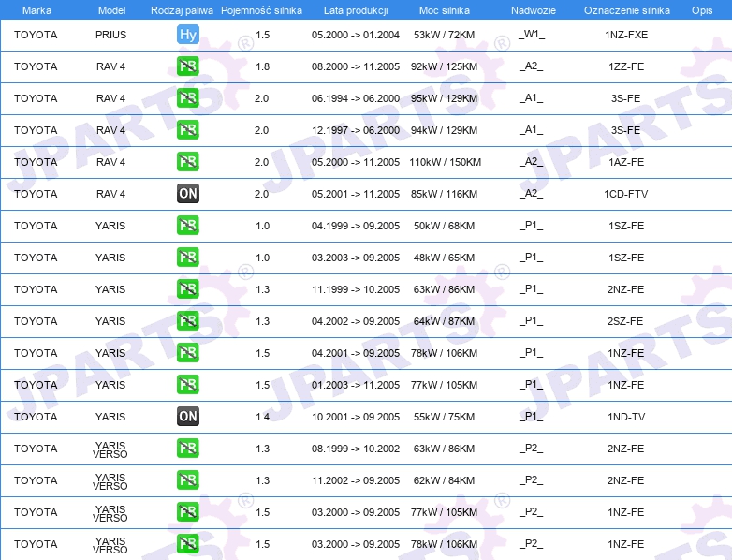This screenshot has height=560, width=732.
Task: Click the 48kW / 65KM power cell
Action: 444,258
